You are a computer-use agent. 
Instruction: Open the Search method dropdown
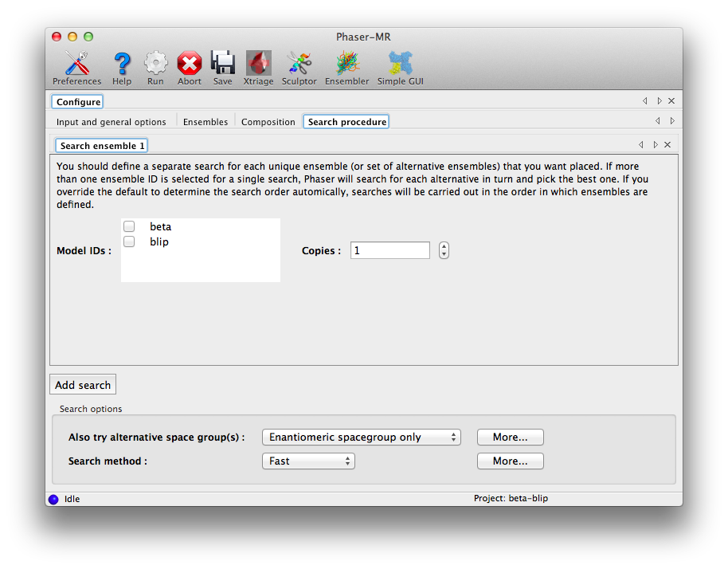308,461
